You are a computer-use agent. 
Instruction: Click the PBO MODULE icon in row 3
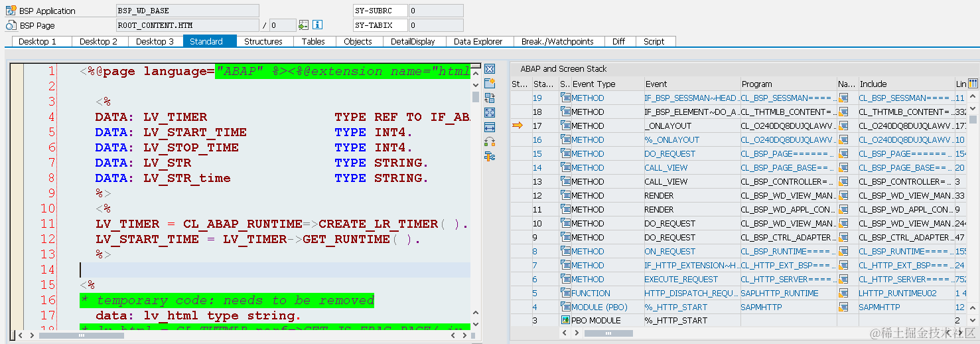click(566, 321)
